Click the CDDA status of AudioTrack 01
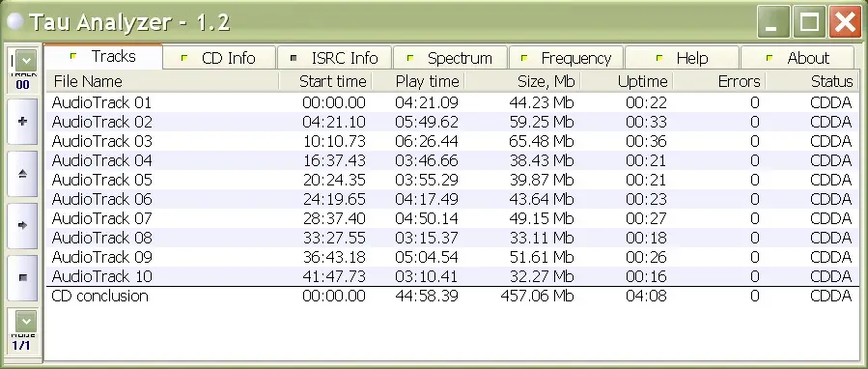This screenshot has width=868, height=369. pos(831,102)
